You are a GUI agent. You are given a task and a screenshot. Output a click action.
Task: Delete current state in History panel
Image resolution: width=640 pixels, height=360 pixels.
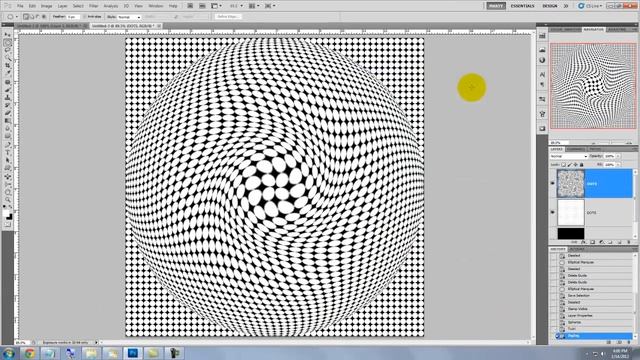628,342
